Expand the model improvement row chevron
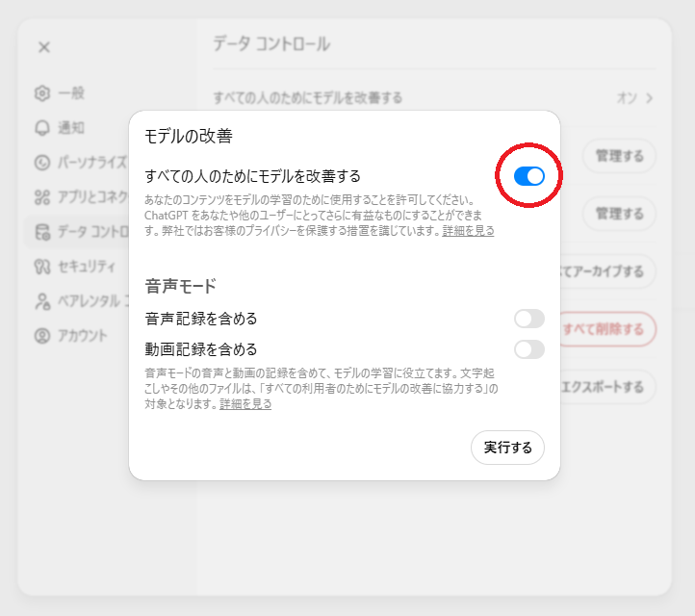695x616 pixels. (650, 98)
